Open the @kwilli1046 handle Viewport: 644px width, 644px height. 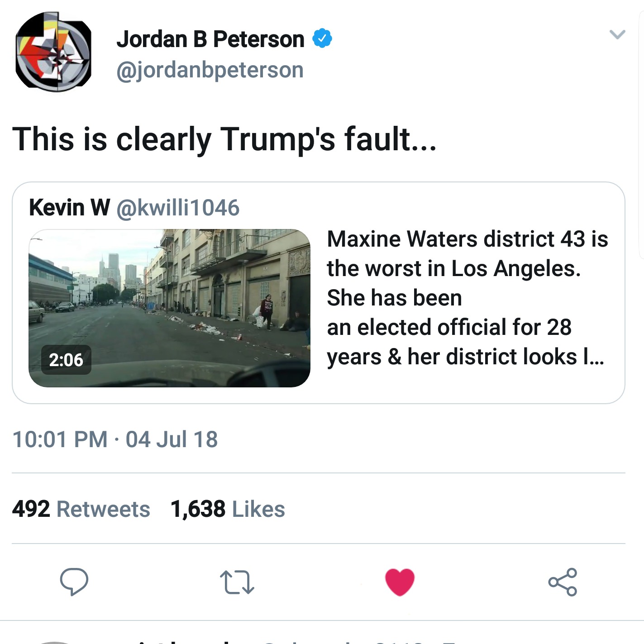(178, 208)
